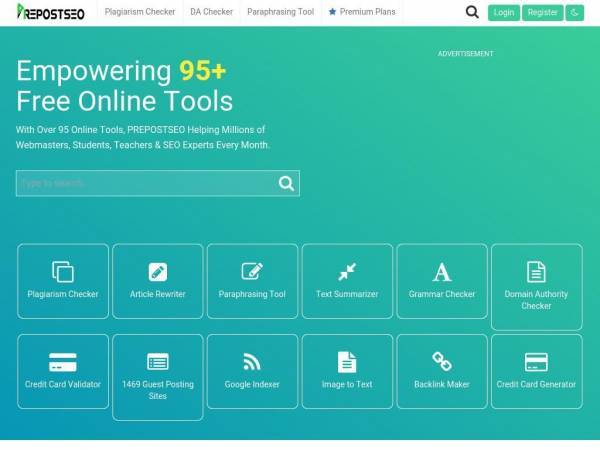Open the Domain Authority Checker document icon
Viewport: 600px width, 450px height.
(x=536, y=272)
